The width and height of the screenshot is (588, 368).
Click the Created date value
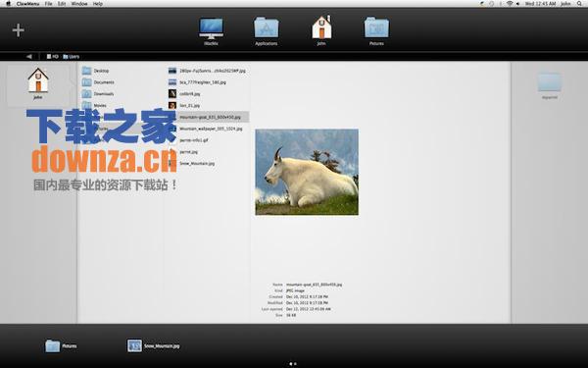tap(307, 296)
